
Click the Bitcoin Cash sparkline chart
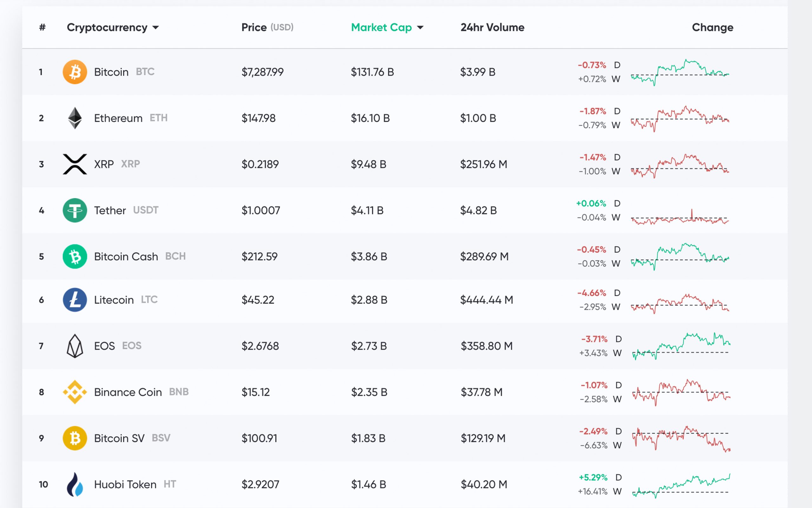pos(680,257)
